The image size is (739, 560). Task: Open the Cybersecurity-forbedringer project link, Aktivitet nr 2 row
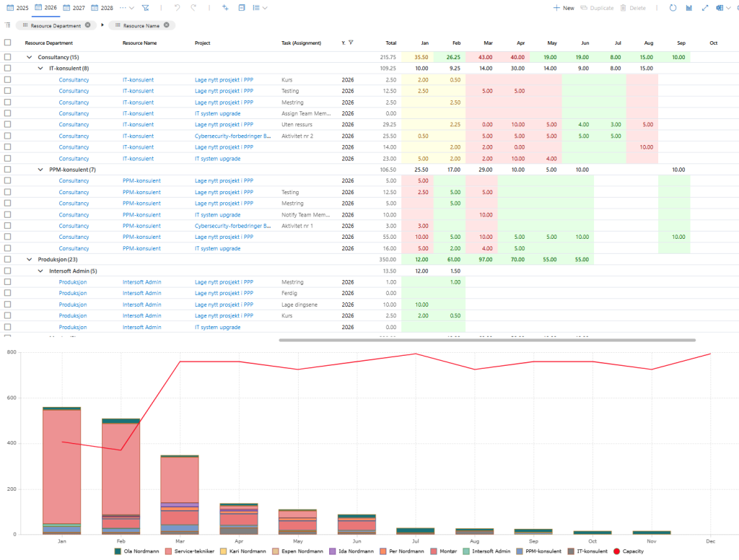click(233, 136)
